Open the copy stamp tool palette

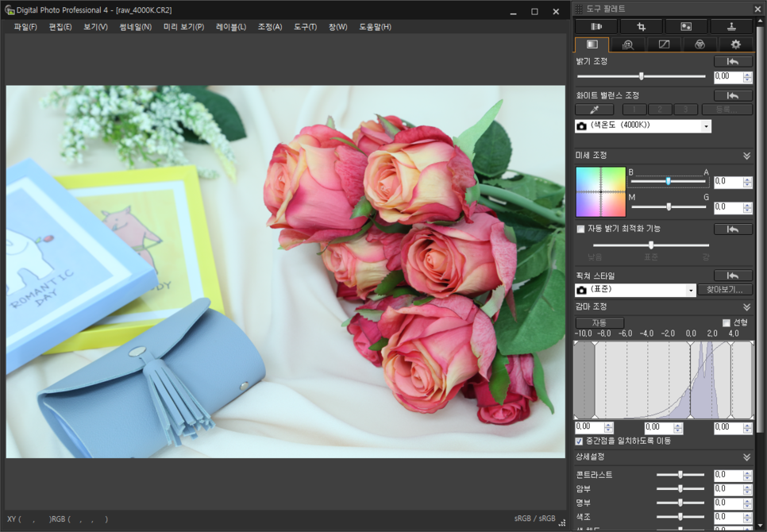click(x=731, y=26)
